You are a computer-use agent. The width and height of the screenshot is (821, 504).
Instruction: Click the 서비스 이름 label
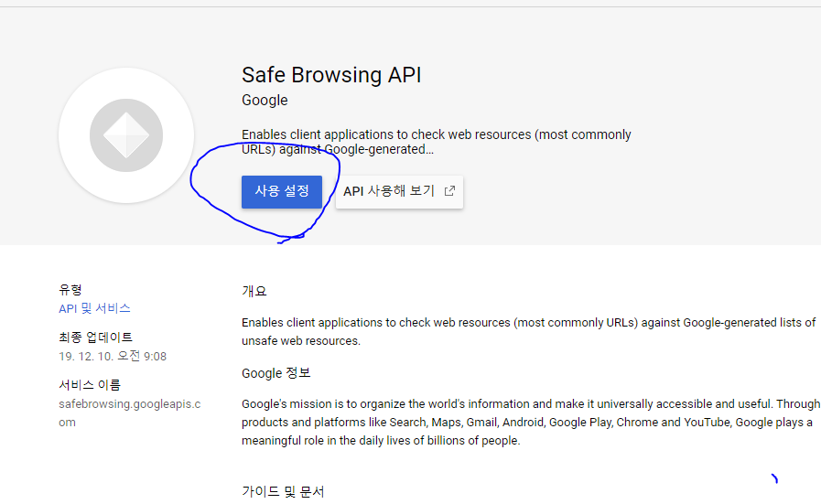pyautogui.click(x=90, y=385)
